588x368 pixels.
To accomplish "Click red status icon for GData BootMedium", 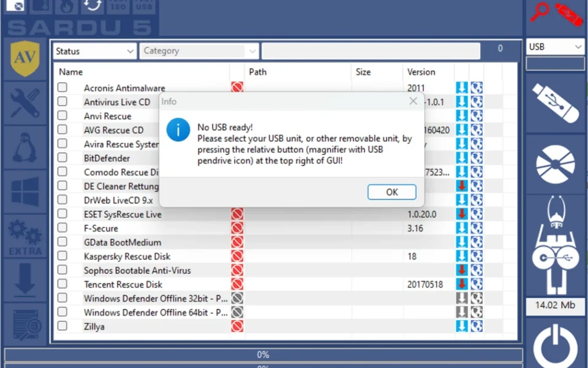I will [x=237, y=242].
